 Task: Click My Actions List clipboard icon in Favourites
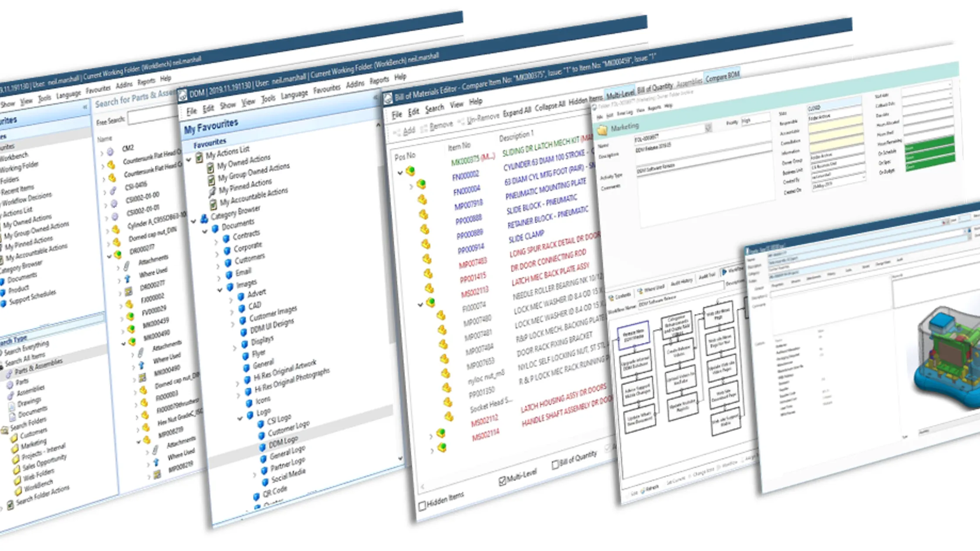(199, 158)
